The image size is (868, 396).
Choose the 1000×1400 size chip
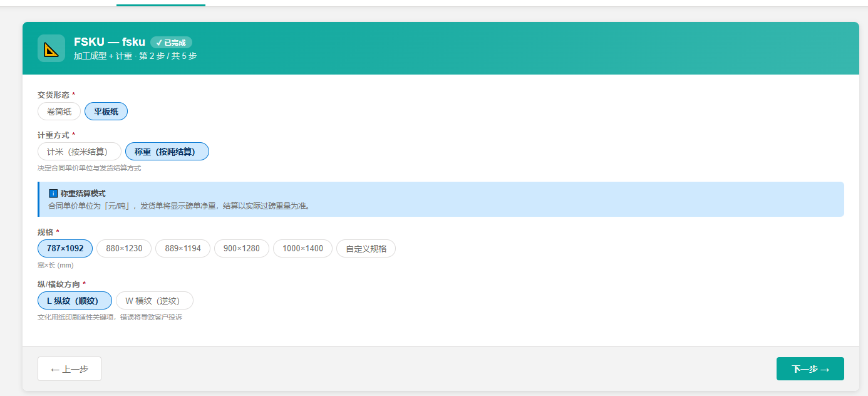click(302, 249)
